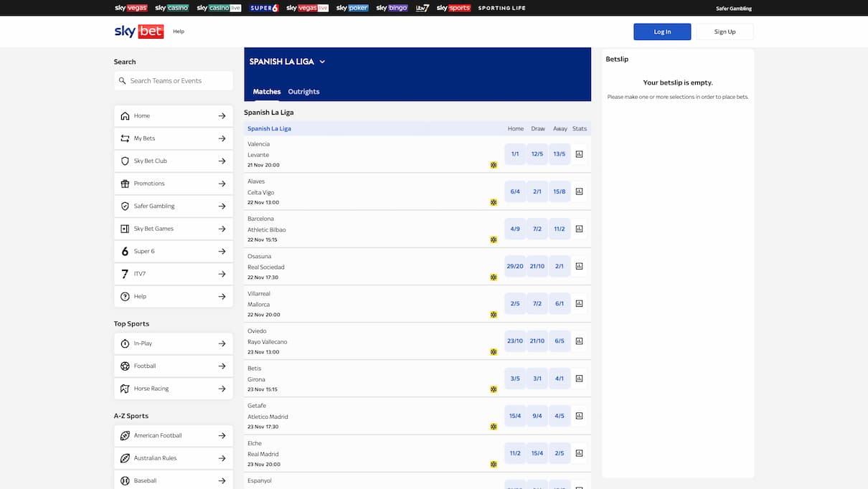Open Help in the sidebar list
Screen dimensions: 868x489
[174, 296]
